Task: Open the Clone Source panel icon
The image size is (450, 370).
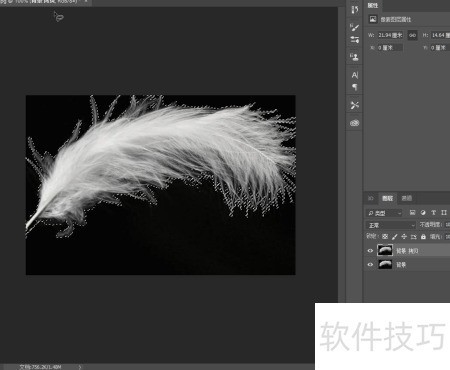Action: pos(354,57)
